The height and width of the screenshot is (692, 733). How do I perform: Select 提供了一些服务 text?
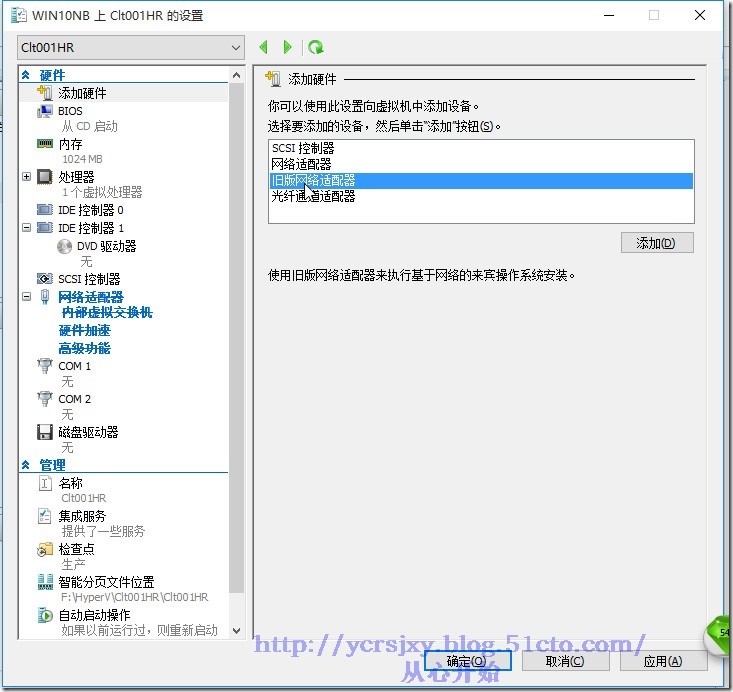pos(103,531)
